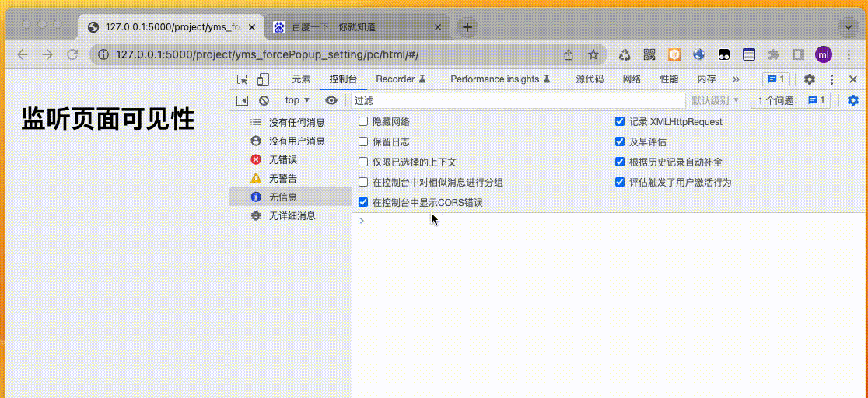The image size is (868, 398).
Task: Switch to the Recorder tab
Action: (401, 79)
